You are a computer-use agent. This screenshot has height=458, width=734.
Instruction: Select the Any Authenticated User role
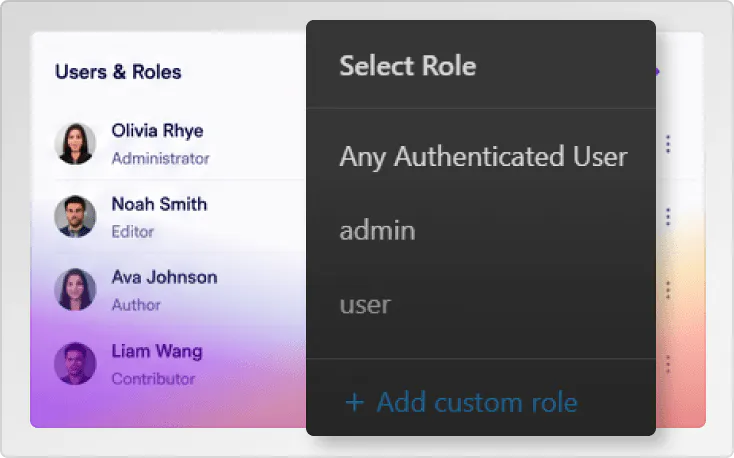483,157
